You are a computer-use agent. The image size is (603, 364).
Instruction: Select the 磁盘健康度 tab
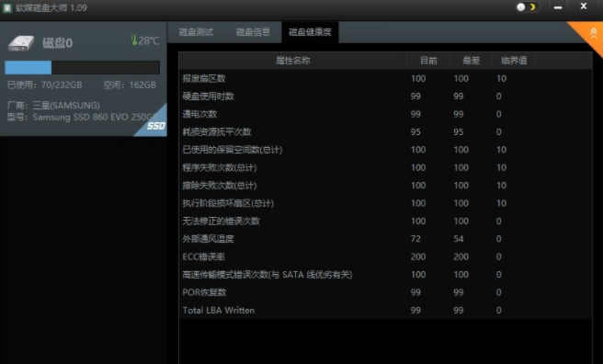point(310,32)
